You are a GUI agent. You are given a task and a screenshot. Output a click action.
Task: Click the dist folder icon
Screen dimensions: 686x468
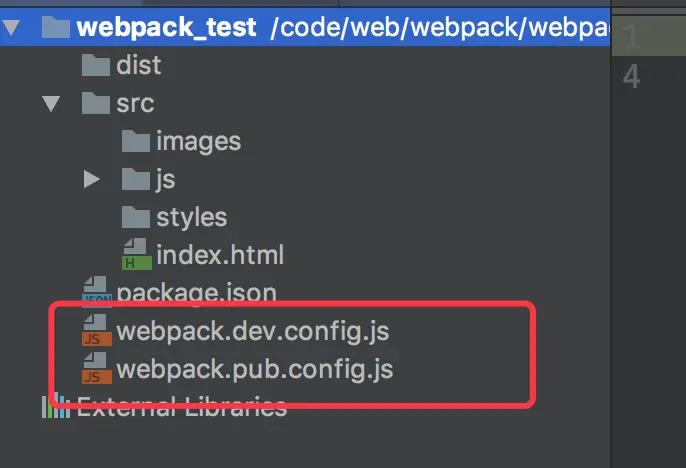click(x=96, y=65)
